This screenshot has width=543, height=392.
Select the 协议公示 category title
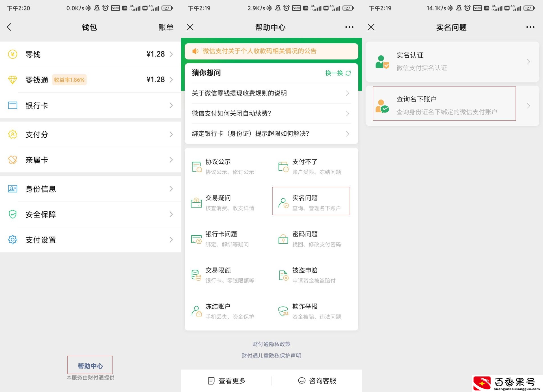[x=218, y=162]
